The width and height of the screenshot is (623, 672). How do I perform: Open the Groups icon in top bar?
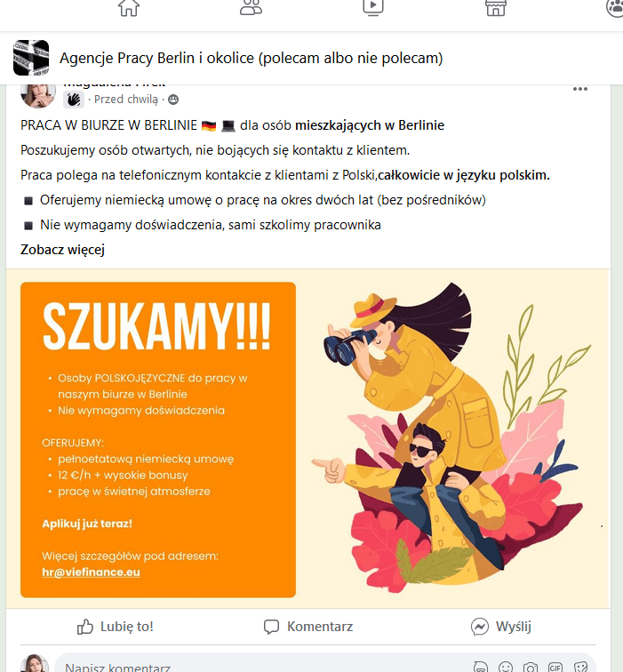pos(615,7)
